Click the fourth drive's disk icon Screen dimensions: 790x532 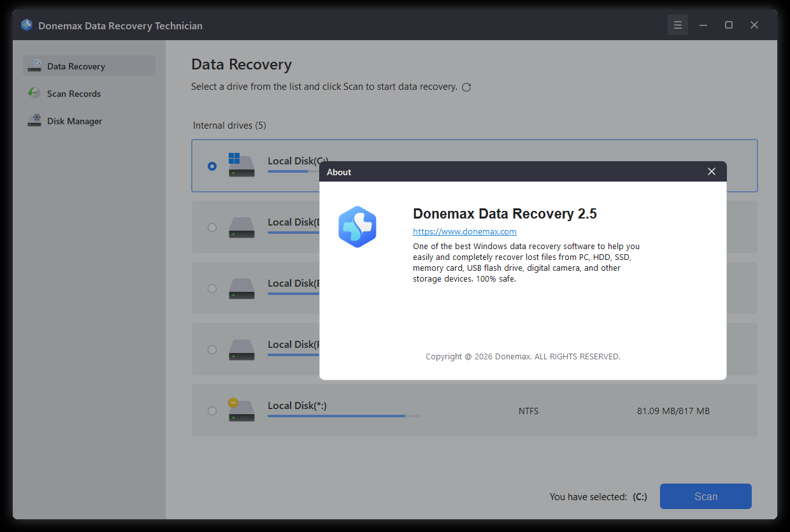[x=241, y=350]
